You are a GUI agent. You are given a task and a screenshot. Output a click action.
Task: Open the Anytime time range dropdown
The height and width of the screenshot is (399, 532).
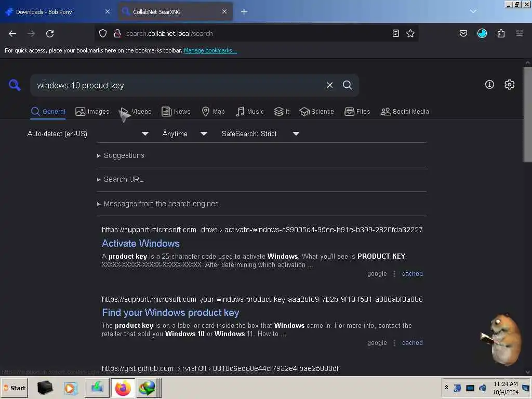point(184,134)
